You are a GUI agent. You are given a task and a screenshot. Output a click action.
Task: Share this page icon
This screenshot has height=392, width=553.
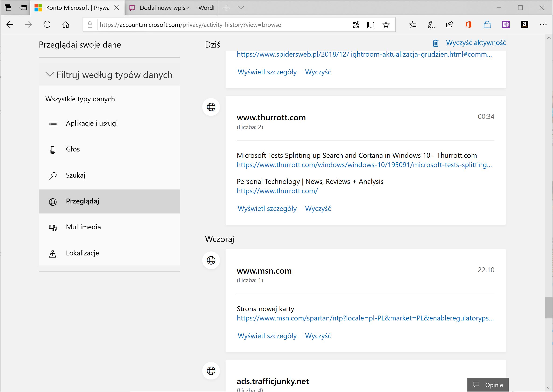tap(450, 25)
